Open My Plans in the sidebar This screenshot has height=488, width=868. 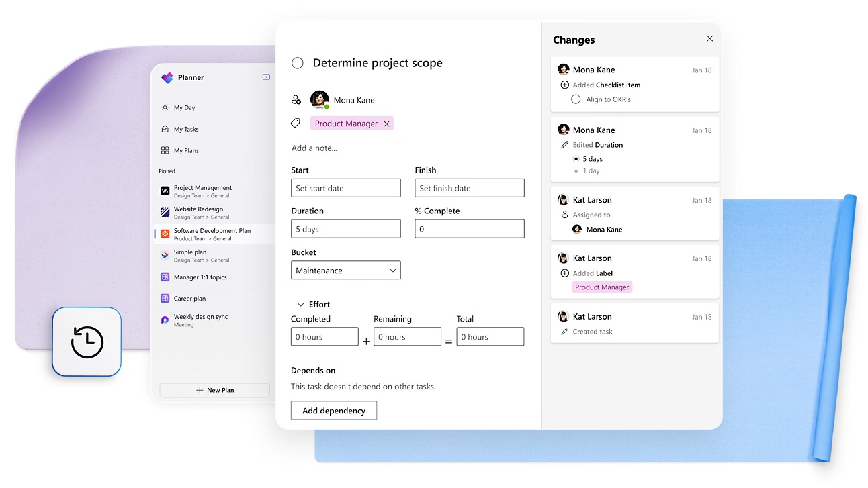185,150
